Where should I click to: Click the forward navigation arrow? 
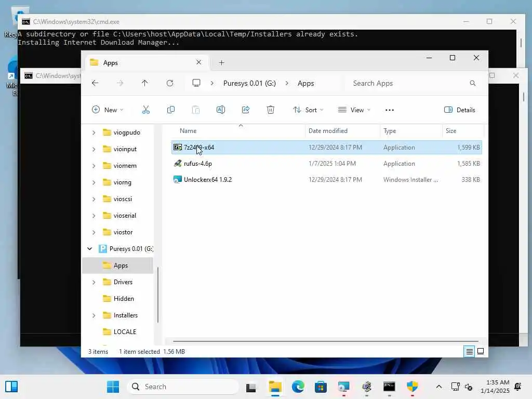[x=120, y=83]
